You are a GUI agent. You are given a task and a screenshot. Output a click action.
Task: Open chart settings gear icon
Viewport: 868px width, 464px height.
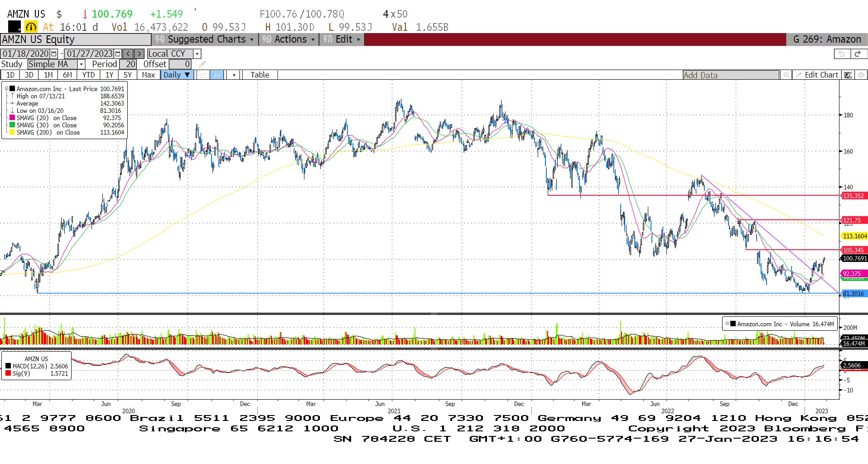click(x=861, y=75)
